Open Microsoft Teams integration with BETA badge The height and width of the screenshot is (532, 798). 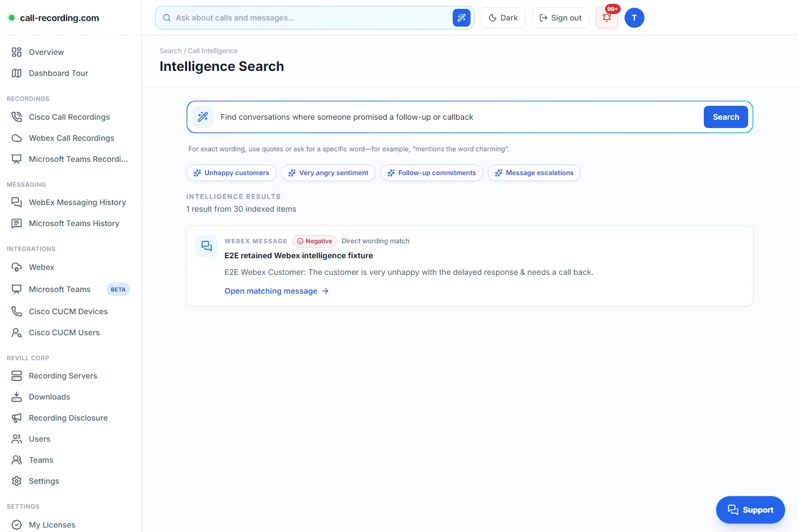70,289
